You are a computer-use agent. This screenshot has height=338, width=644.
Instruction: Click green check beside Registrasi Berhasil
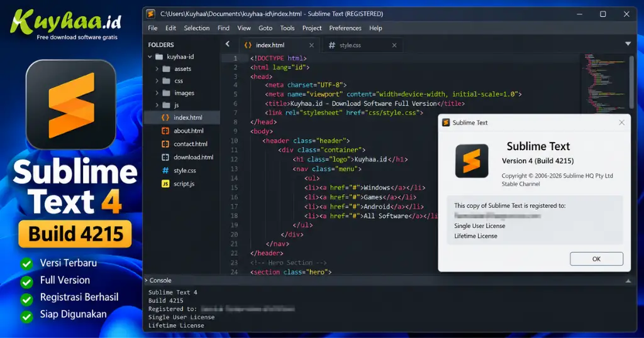(26, 298)
